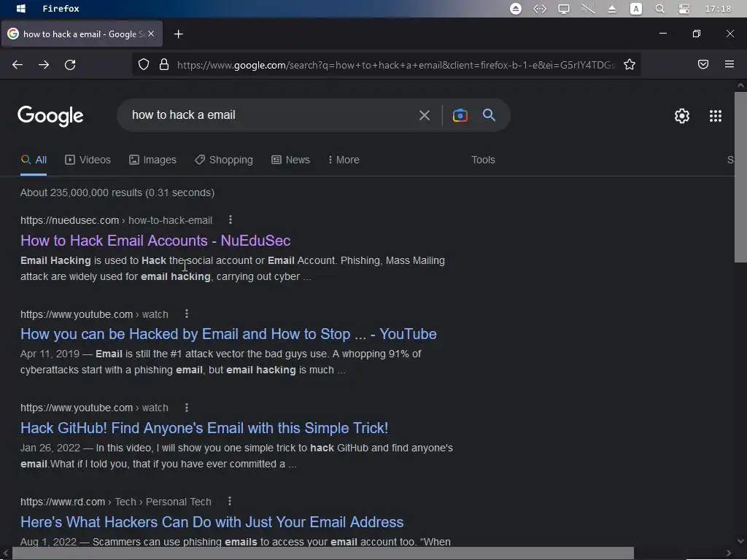This screenshot has width=747, height=560.
Task: Open 'Hack GitHub! Find Anyone's Email' link
Action: 204,427
